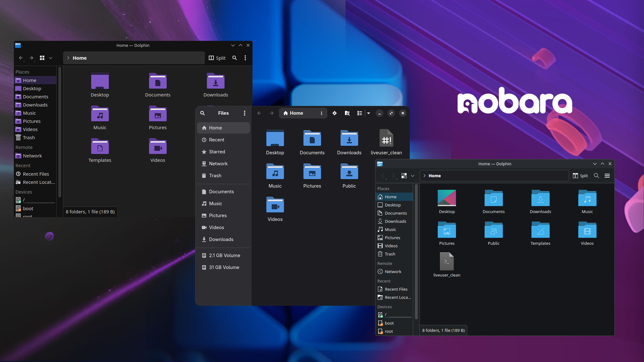Click the search icon in the Files window

[203, 113]
